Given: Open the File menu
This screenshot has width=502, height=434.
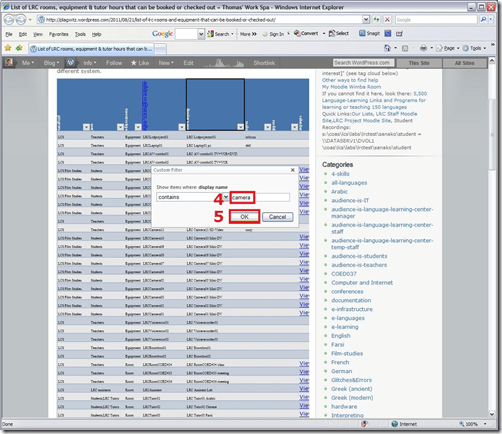Looking at the screenshot, I should pyautogui.click(x=9, y=34).
